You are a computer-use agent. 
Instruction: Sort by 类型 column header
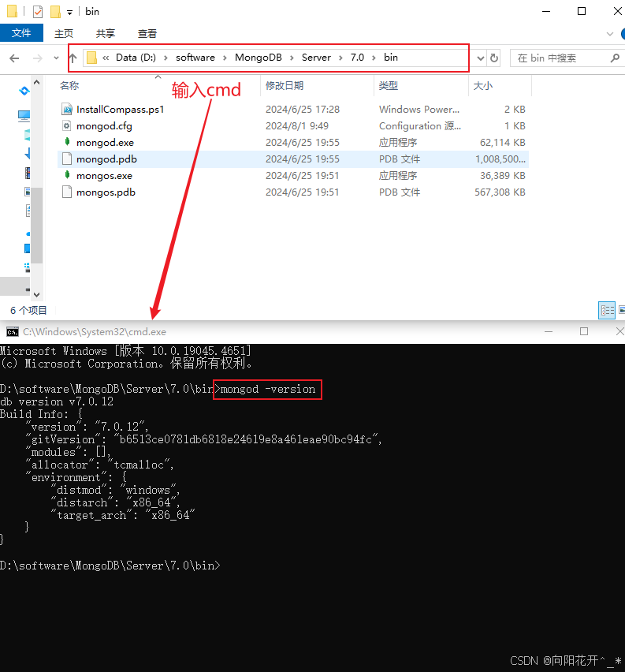click(388, 86)
